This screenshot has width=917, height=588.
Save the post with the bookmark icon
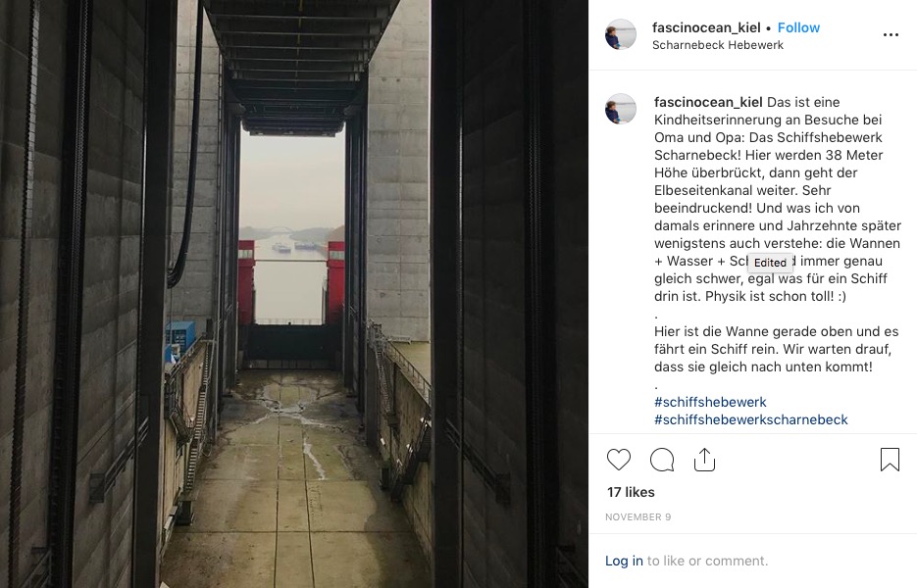pos(890,460)
